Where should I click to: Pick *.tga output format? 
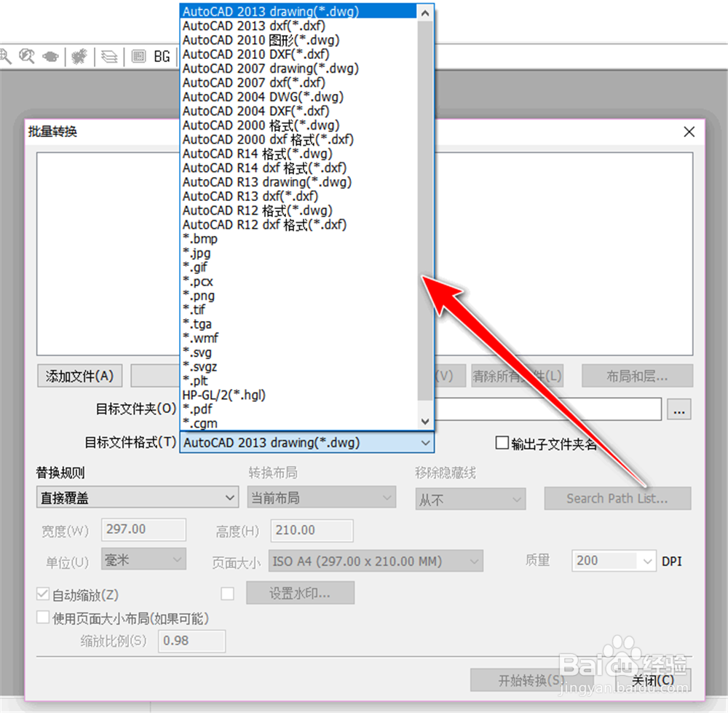(x=298, y=324)
